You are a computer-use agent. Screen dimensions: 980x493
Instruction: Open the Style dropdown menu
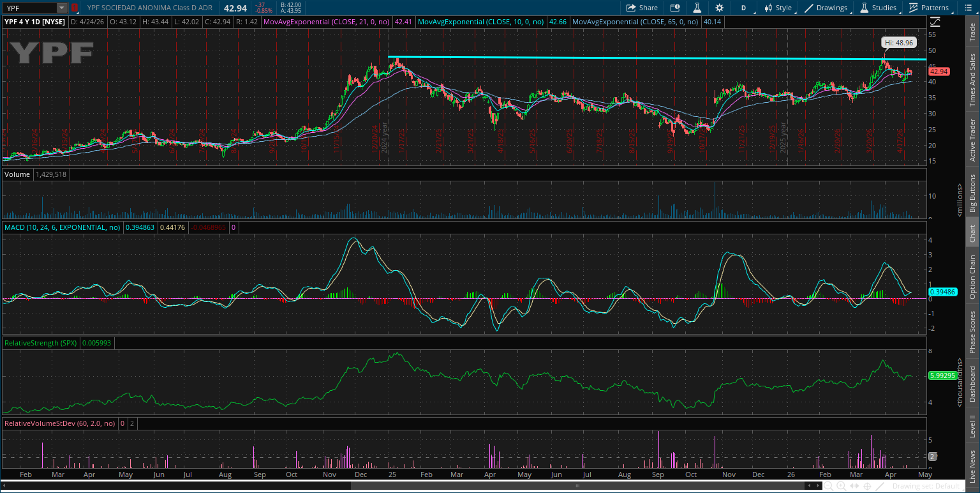[778, 8]
